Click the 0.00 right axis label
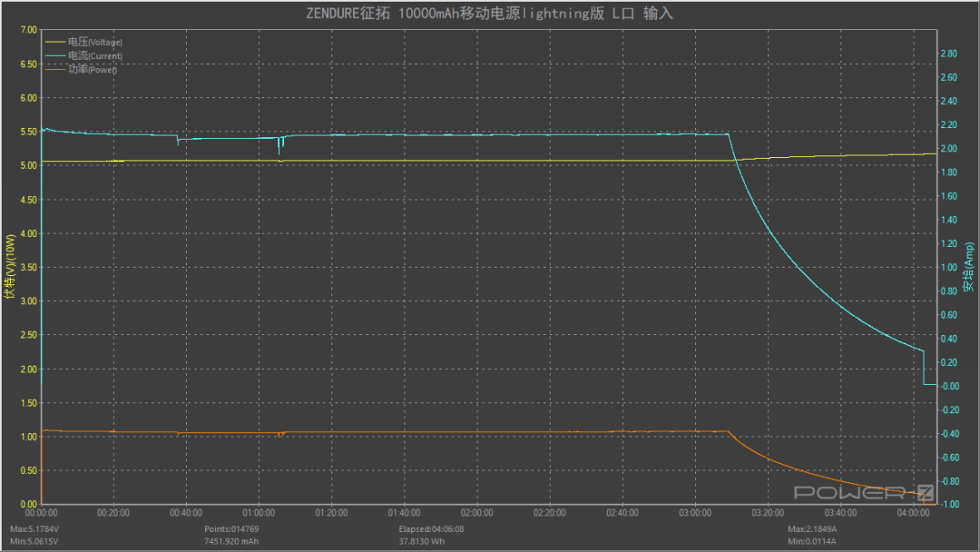 pyautogui.click(x=950, y=387)
